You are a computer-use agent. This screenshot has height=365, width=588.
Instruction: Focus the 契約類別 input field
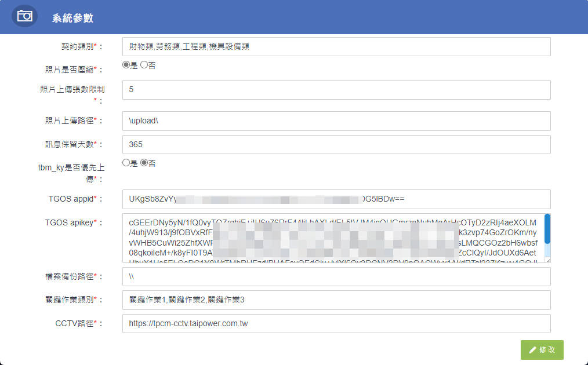(x=336, y=46)
